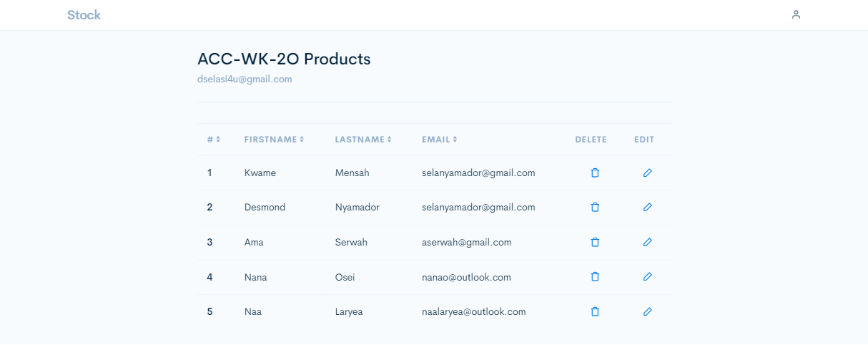Image resolution: width=868 pixels, height=345 pixels.
Task: Go to the Stock home link
Action: [84, 15]
